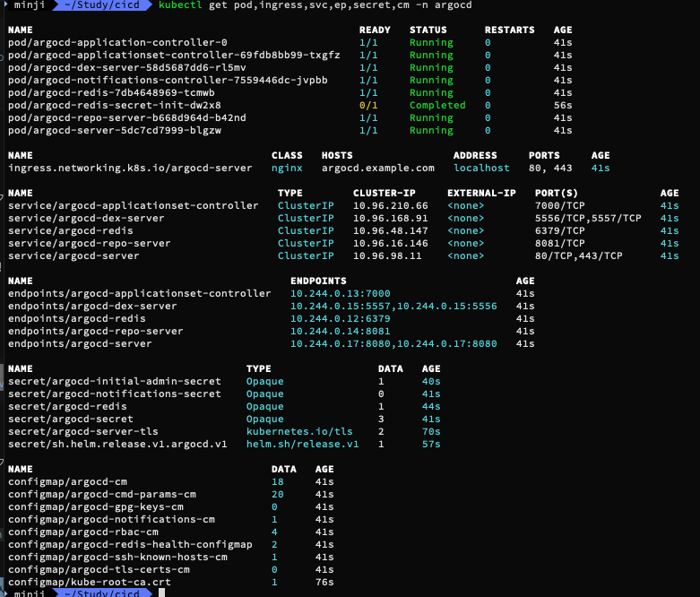Select secret/argocd-server-tls name
700x597 pixels.
point(83,431)
